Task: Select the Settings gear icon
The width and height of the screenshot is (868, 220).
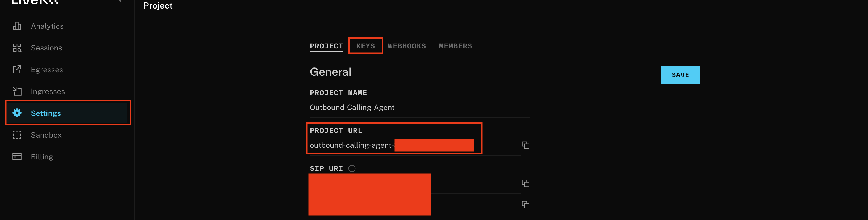Action: pyautogui.click(x=17, y=113)
